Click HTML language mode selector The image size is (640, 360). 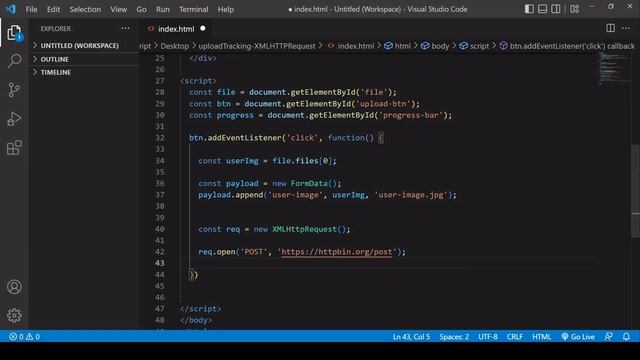click(542, 337)
